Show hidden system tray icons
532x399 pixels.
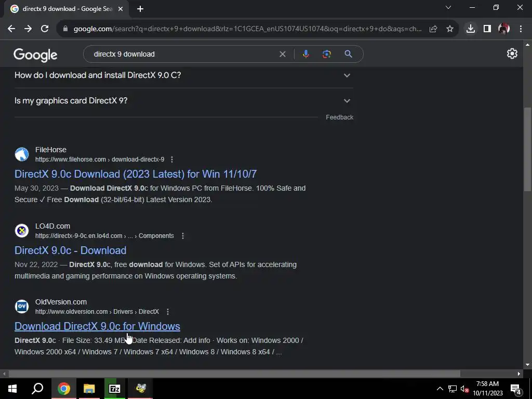click(440, 389)
